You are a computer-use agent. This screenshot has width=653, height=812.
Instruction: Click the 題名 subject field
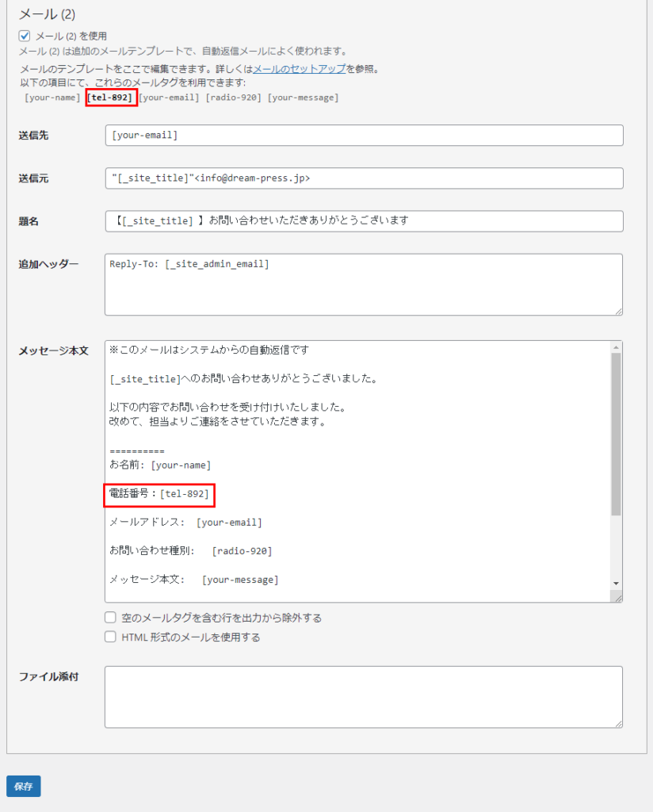point(363,221)
